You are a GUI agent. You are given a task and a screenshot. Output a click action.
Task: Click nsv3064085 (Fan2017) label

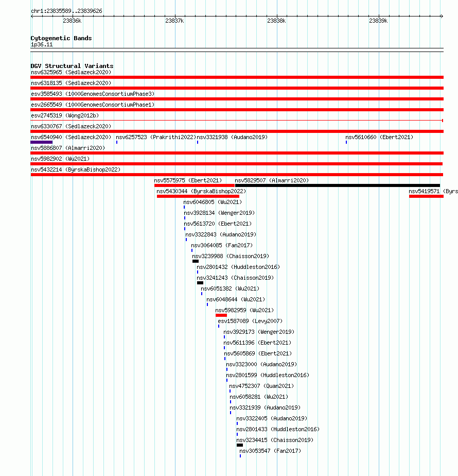coord(222,245)
